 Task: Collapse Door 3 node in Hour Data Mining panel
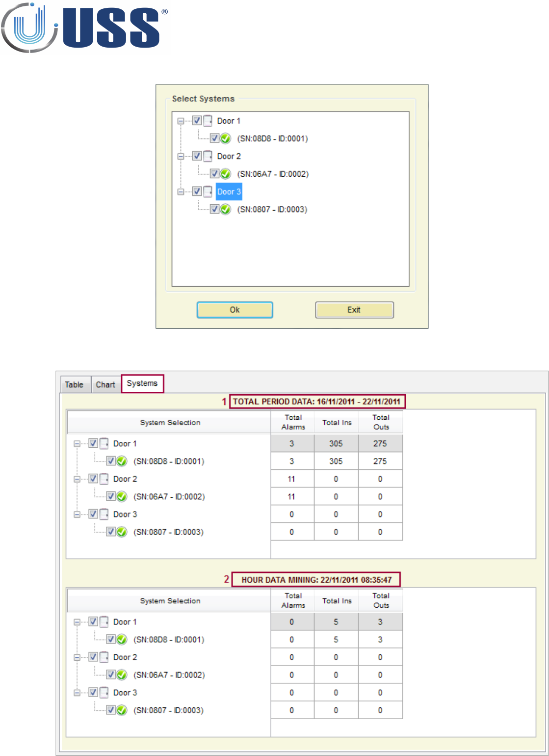click(x=77, y=693)
